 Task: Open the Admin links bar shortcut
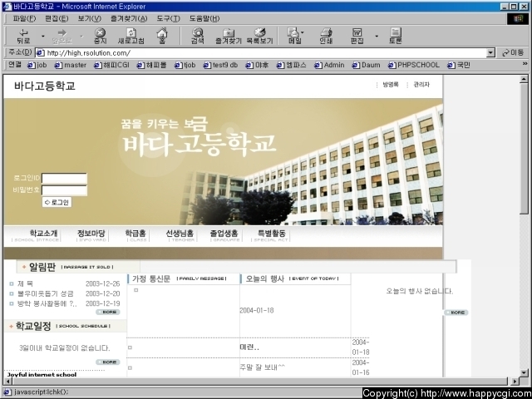tap(329, 65)
